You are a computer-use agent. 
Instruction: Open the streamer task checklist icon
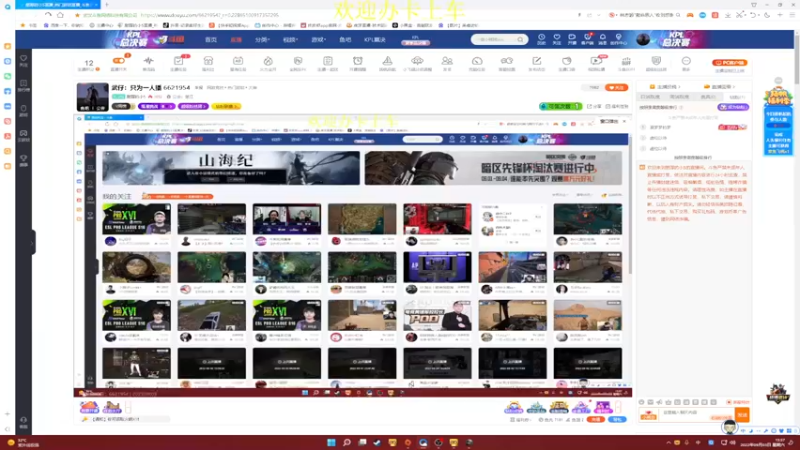(178, 63)
